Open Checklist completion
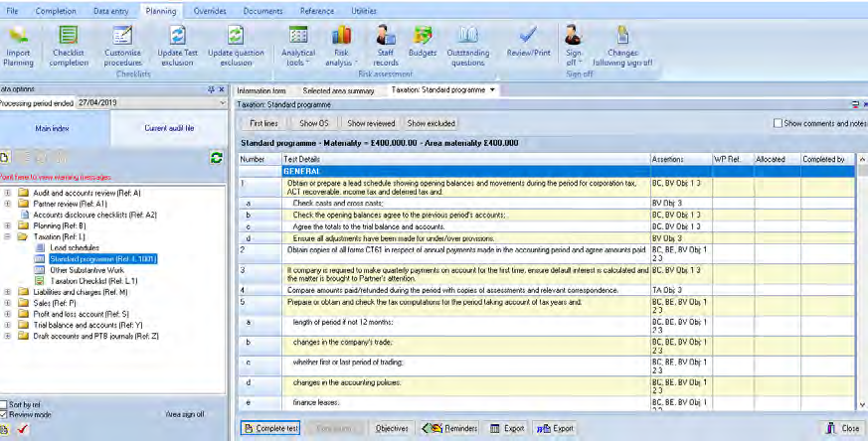Viewport: 868px width, 441px height. coord(69,47)
